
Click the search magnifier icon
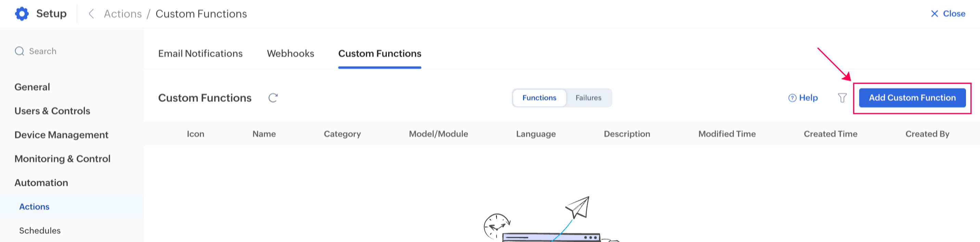(19, 51)
